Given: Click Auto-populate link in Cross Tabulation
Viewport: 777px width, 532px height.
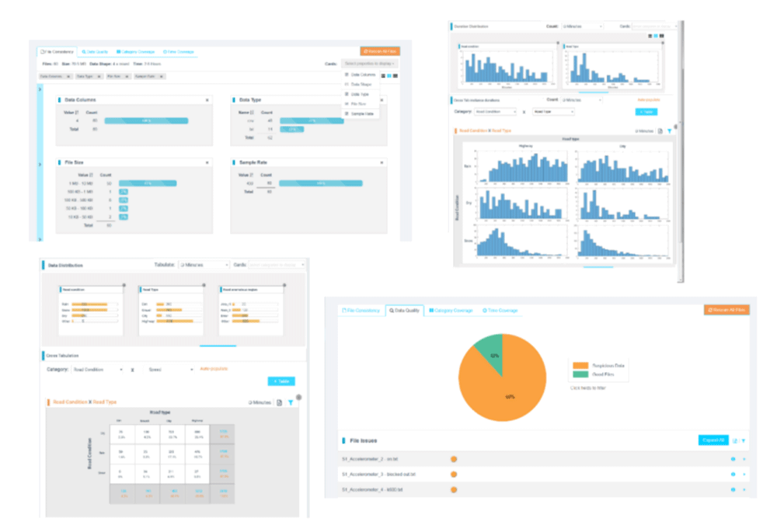Looking at the screenshot, I should (214, 369).
